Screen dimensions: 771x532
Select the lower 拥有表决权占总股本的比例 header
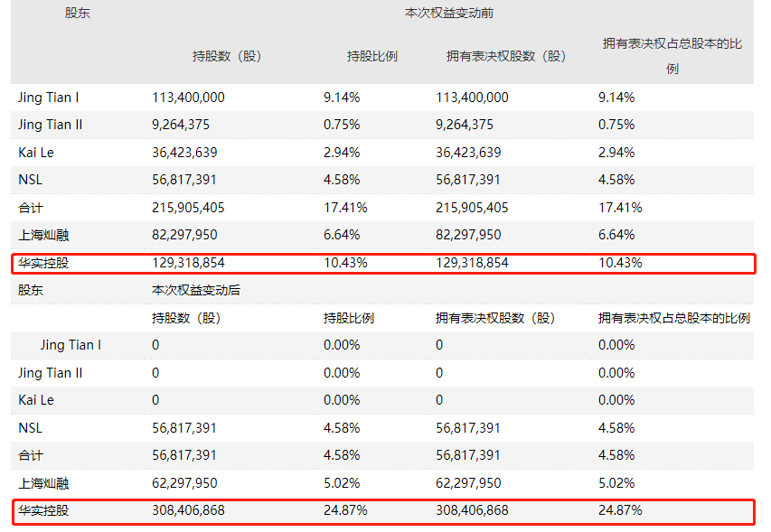point(673,318)
